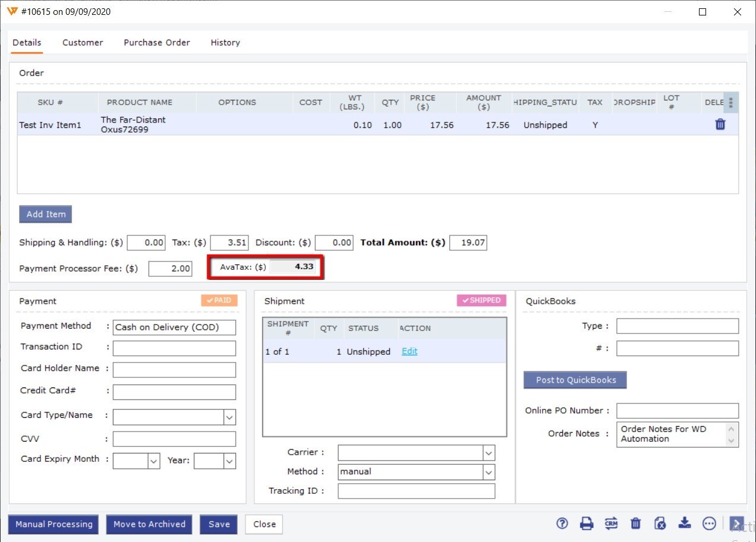Open the order grid column menu (three dots)
This screenshot has width=756, height=542.
[x=730, y=103]
